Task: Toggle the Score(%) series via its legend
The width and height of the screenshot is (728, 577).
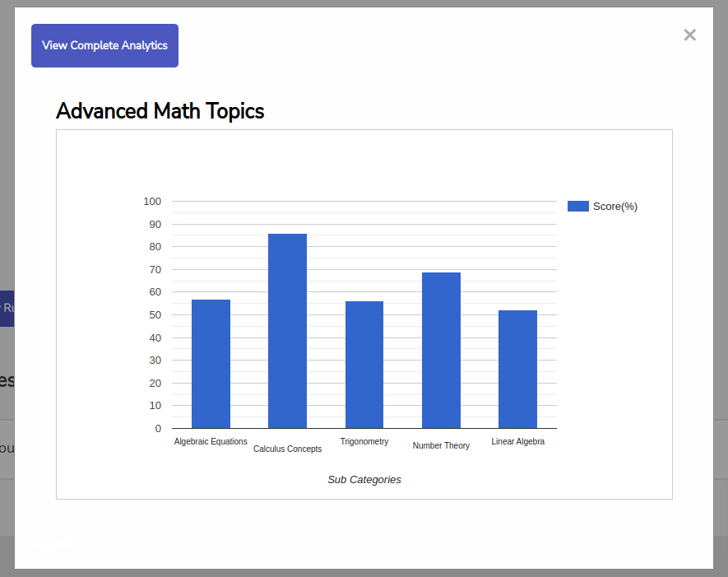Action: pos(603,206)
